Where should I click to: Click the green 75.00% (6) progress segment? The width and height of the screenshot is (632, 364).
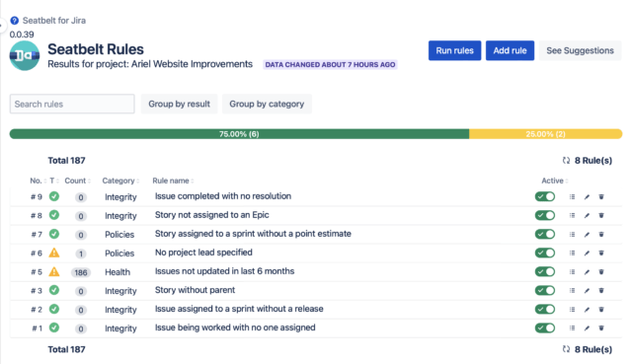(239, 134)
